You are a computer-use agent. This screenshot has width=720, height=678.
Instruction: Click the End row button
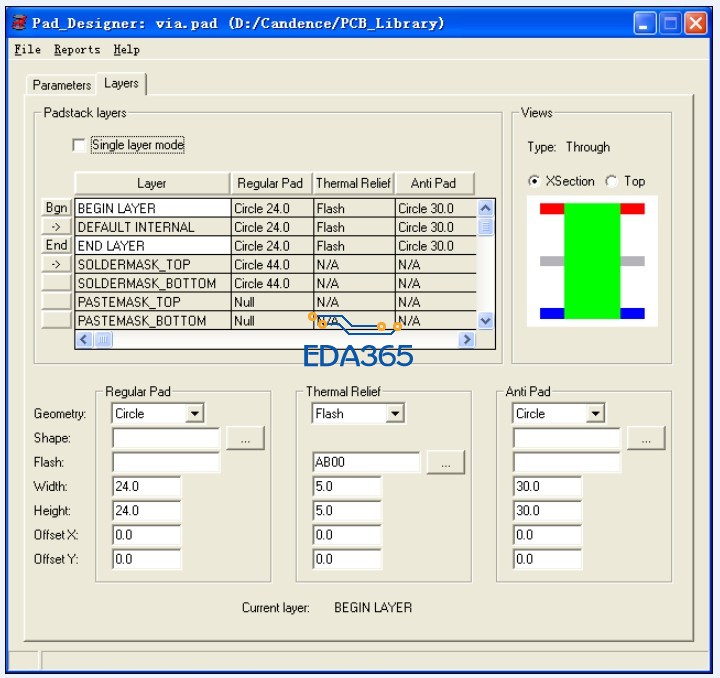56,245
